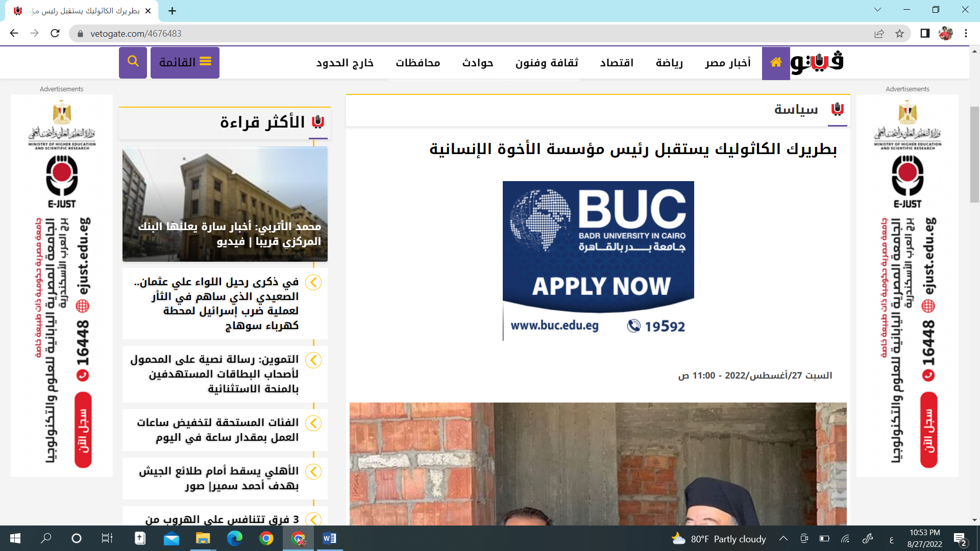
Task: Open the القائمة hamburger menu
Action: [185, 62]
